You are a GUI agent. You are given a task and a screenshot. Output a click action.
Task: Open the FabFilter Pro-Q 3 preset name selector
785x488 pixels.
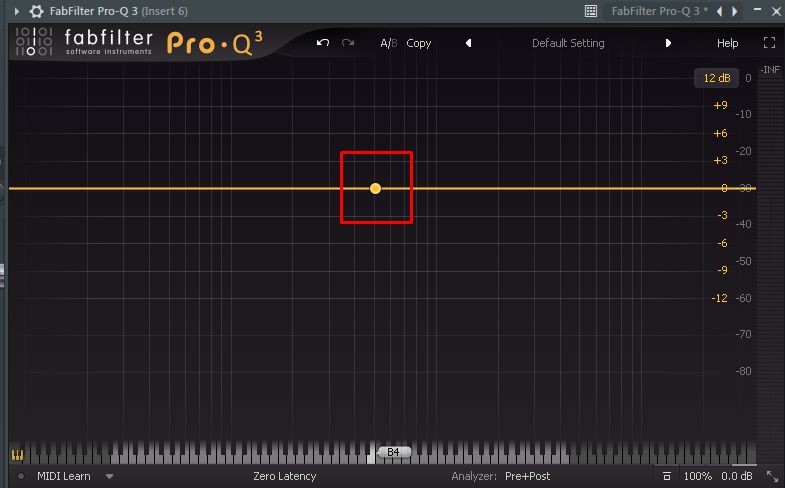tap(659, 11)
